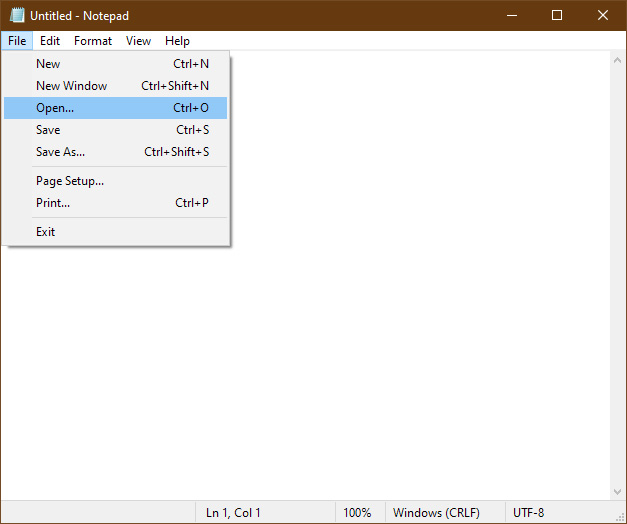
Task: Click the '100%' zoom status entry
Action: pyautogui.click(x=357, y=512)
